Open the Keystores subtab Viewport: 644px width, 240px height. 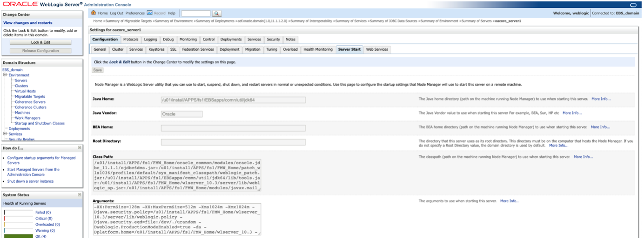coord(156,49)
